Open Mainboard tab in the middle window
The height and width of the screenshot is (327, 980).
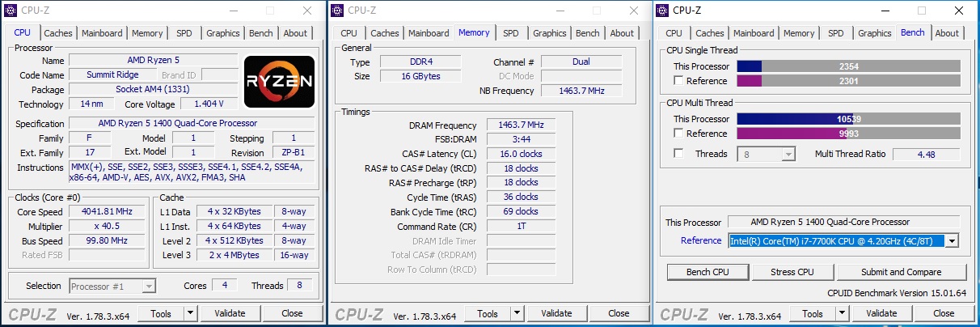(429, 33)
